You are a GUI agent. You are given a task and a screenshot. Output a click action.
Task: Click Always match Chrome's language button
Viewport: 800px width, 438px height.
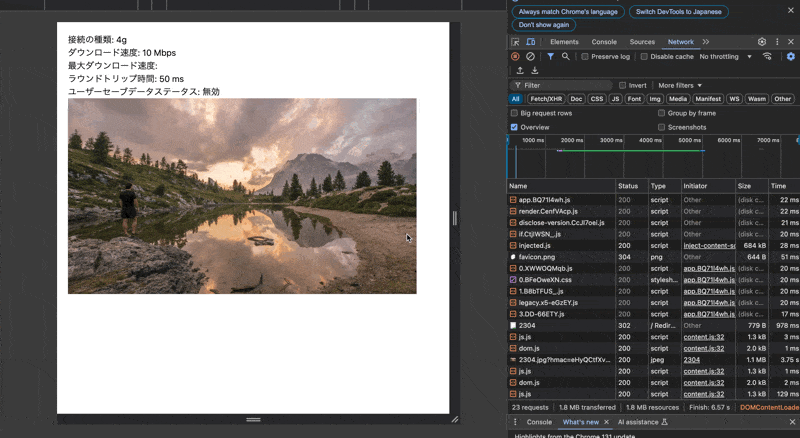[x=568, y=12]
